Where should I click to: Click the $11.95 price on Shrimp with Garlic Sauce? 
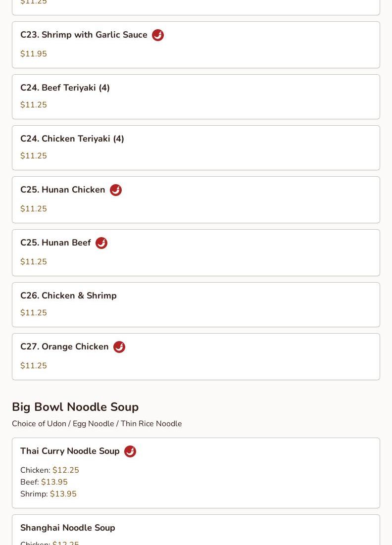pyautogui.click(x=34, y=54)
